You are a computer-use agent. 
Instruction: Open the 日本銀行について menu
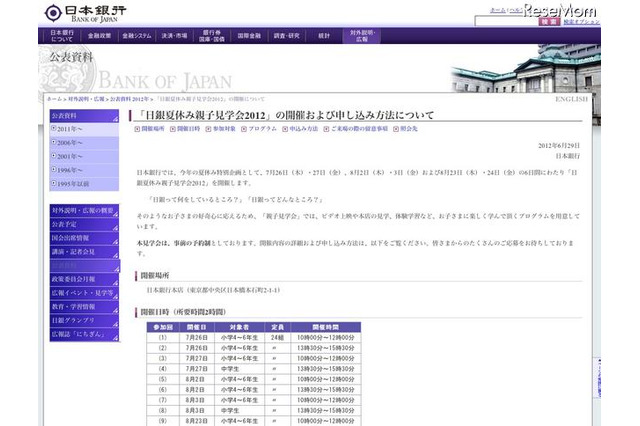pos(62,36)
